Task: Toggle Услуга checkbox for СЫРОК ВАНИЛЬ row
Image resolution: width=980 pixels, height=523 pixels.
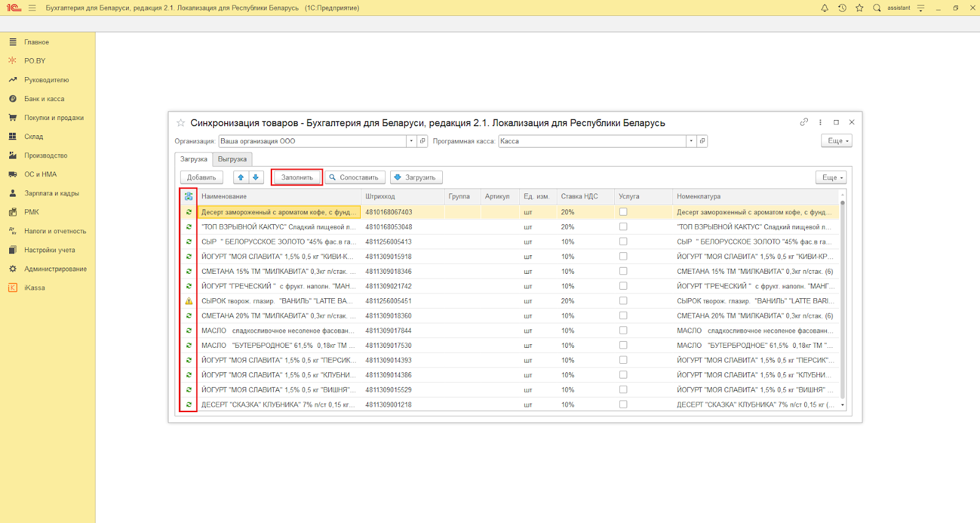Action: pos(623,301)
